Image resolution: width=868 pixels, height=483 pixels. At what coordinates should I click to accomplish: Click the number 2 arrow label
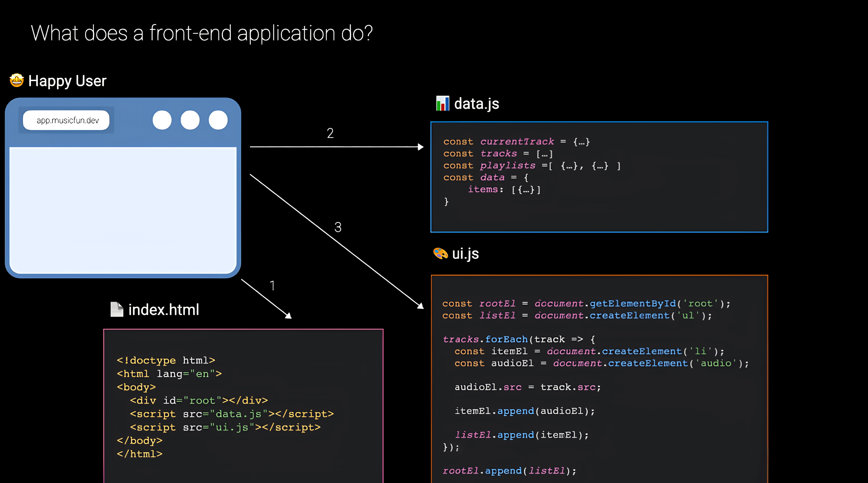click(330, 133)
